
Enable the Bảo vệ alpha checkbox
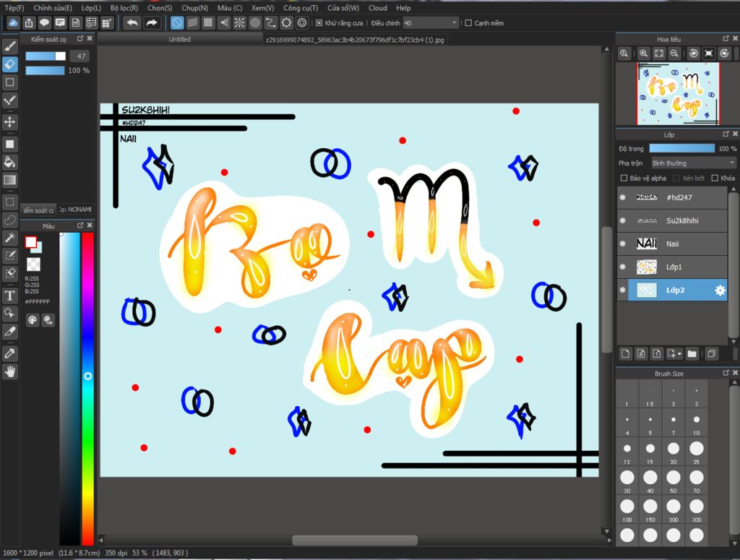pos(624,178)
